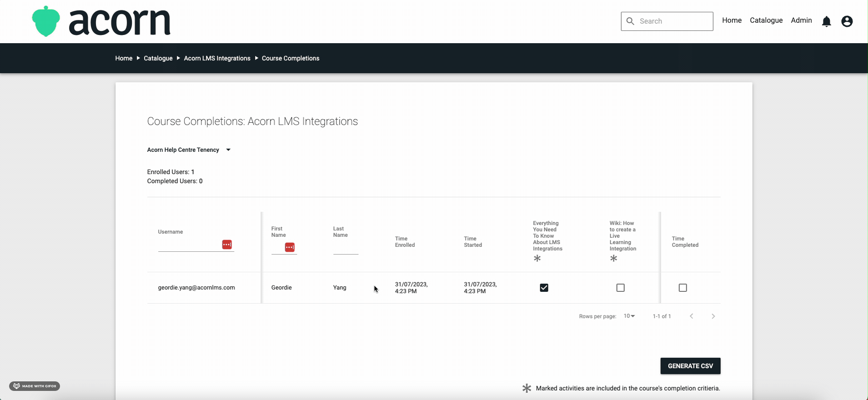The width and height of the screenshot is (868, 400).
Task: Uncheck Everything You Need To Know checkbox
Action: pyautogui.click(x=544, y=288)
